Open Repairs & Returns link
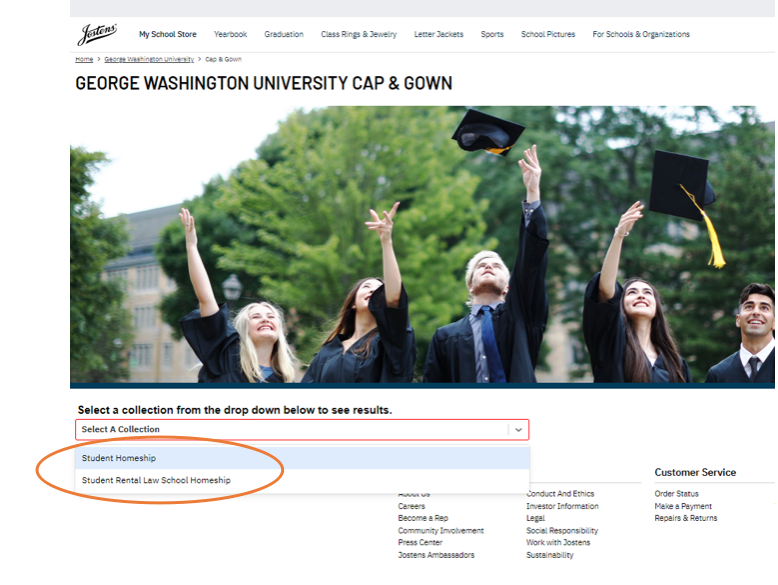The width and height of the screenshot is (778, 585). coord(686,518)
